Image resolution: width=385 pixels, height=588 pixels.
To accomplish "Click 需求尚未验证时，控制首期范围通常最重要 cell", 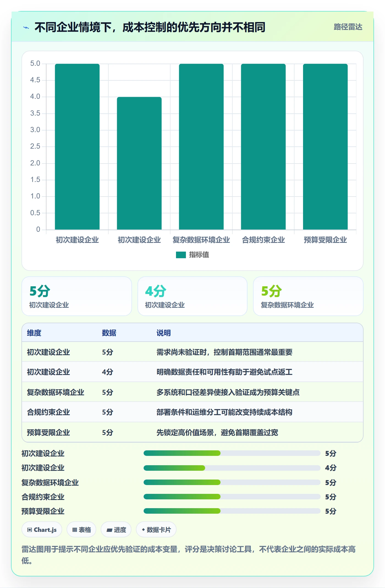I will [224, 352].
